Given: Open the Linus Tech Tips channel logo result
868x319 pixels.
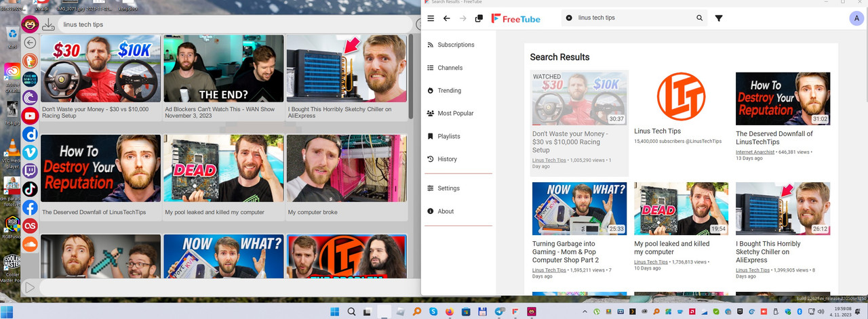Looking at the screenshot, I should (681, 97).
